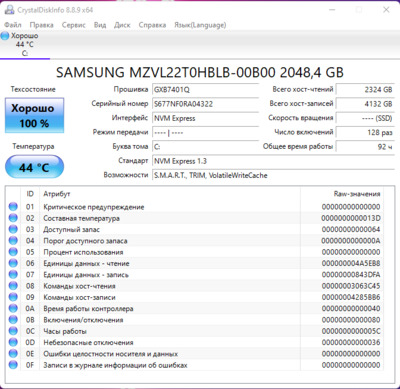Click the Скорость вращения value (SSD)
The image size is (400, 389).
[365, 118]
